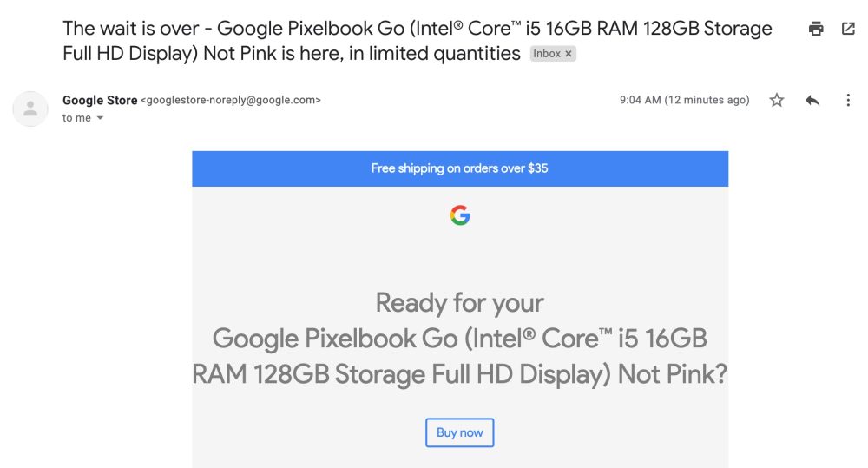This screenshot has height=468, width=868.
Task: Select the googlestore-noreply@google.com address
Action: (231, 100)
